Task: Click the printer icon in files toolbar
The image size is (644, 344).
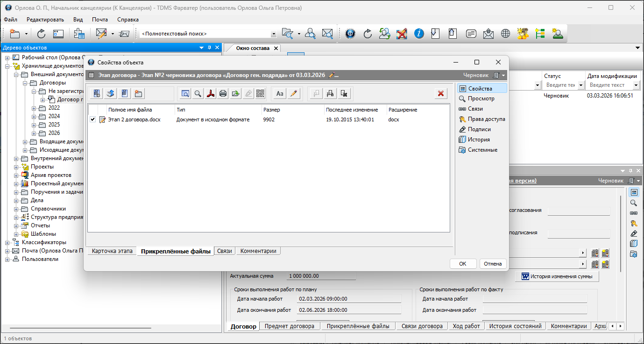Action: point(223,93)
